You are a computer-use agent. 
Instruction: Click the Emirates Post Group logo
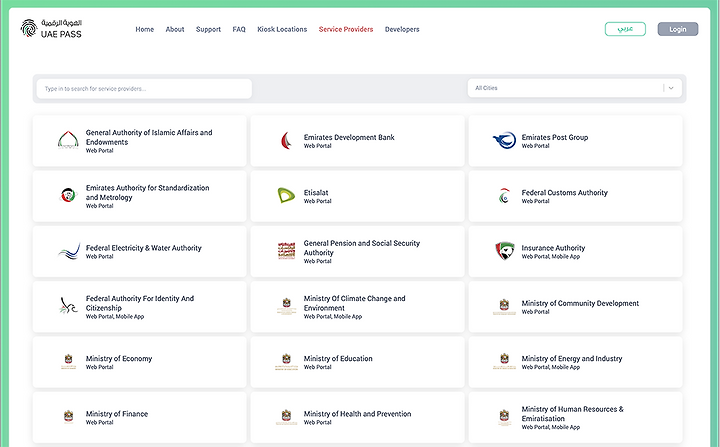point(504,140)
